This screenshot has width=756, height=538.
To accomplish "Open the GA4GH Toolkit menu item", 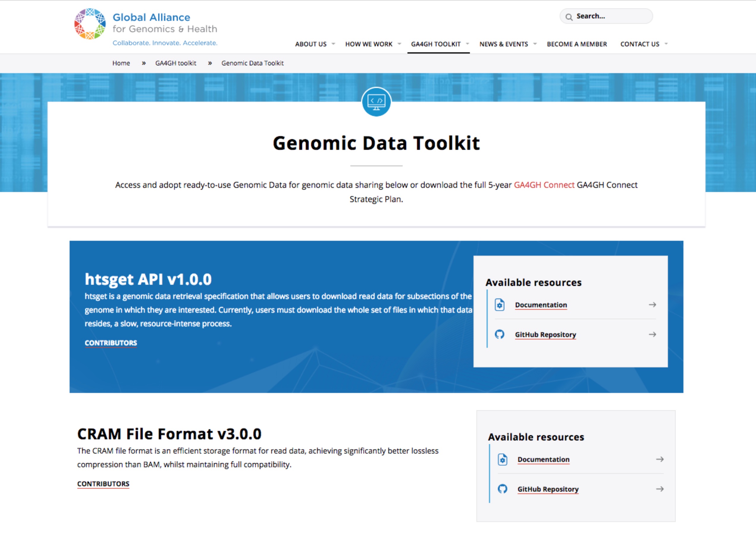I will tap(435, 44).
